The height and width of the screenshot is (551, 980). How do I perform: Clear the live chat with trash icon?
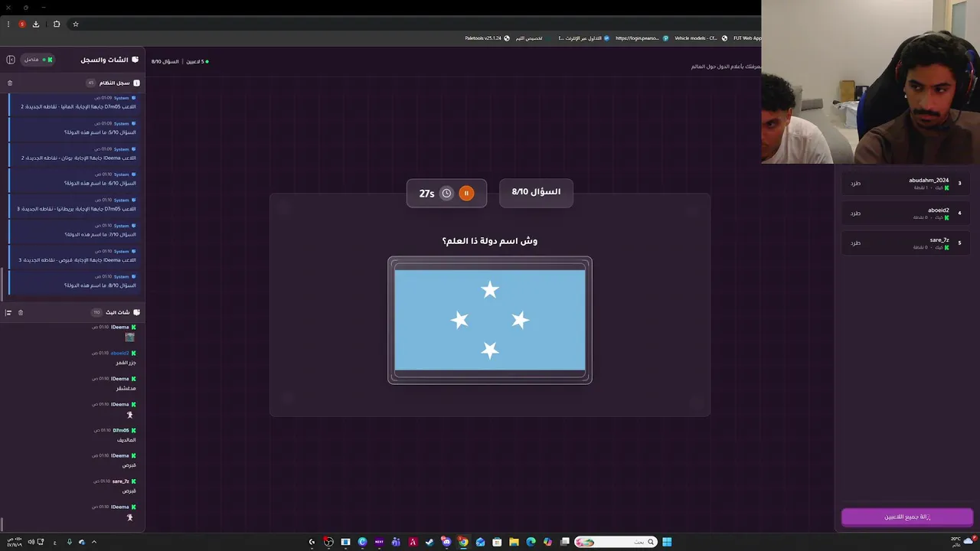click(x=21, y=312)
